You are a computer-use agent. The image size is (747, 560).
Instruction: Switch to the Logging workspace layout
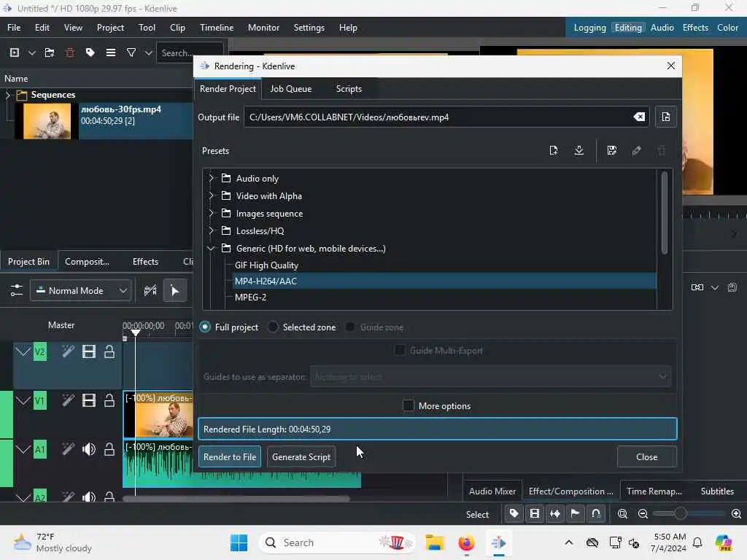coord(589,28)
